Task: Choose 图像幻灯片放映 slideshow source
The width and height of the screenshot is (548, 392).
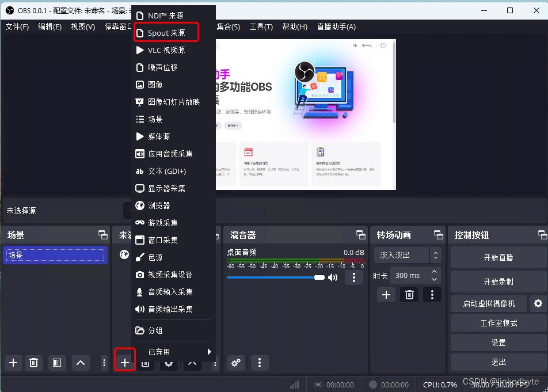Action: [173, 102]
